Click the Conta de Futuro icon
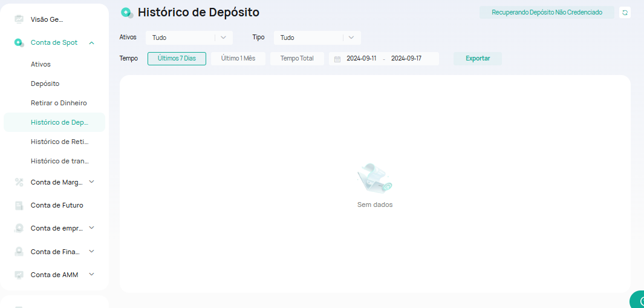Screen dimensions: 644x308 (x=19, y=205)
